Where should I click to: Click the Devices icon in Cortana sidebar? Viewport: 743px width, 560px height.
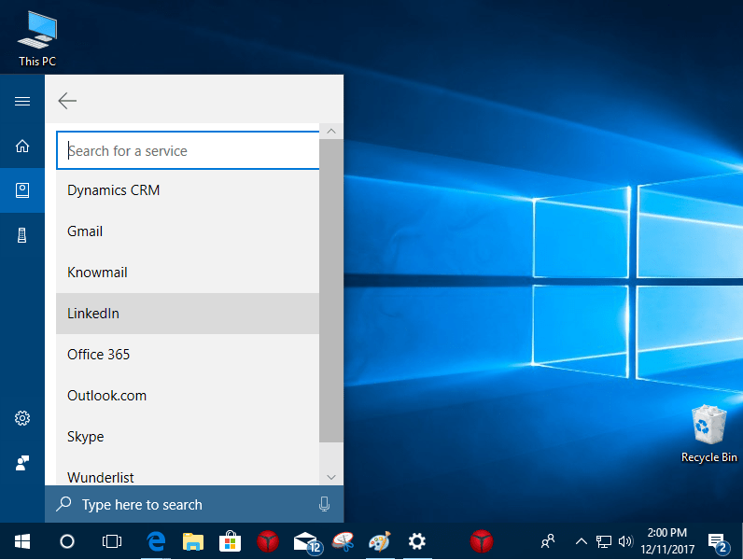pyautogui.click(x=22, y=235)
